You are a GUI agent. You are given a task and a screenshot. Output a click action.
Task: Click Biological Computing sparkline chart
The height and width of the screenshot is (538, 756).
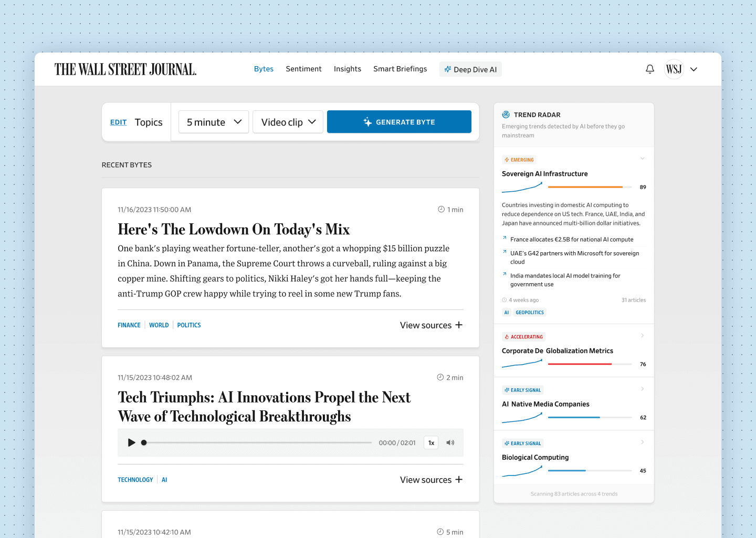[x=522, y=471]
